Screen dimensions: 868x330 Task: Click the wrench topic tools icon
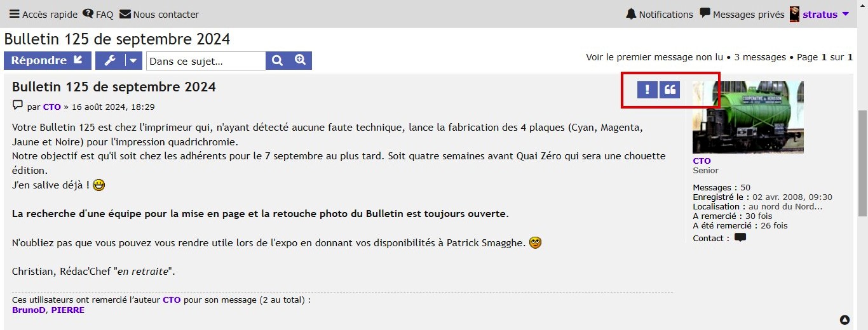110,61
